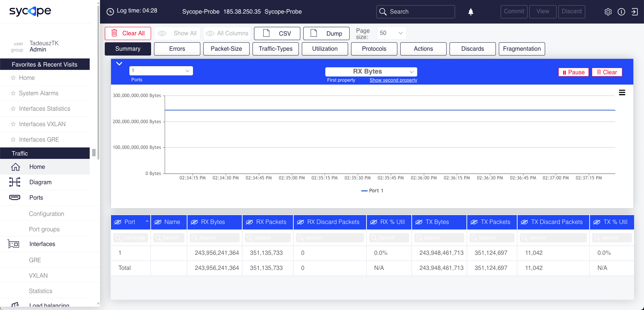Click the star icon next to Interfaces Statistics
This screenshot has height=310, width=644.
coord(13,109)
